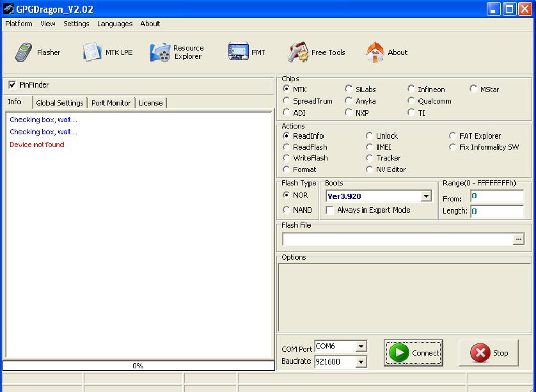Browse for flash file with ellipsis button
Viewport: 536px width, 392px height.
(518, 239)
